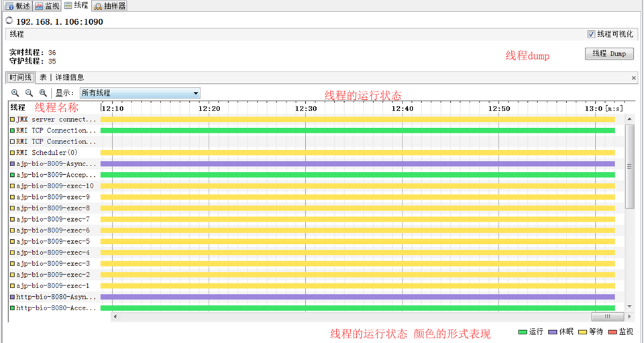This screenshot has height=343, width=644.
Task: Click yellow state icon of JMX server connect thread
Action: pos(12,120)
